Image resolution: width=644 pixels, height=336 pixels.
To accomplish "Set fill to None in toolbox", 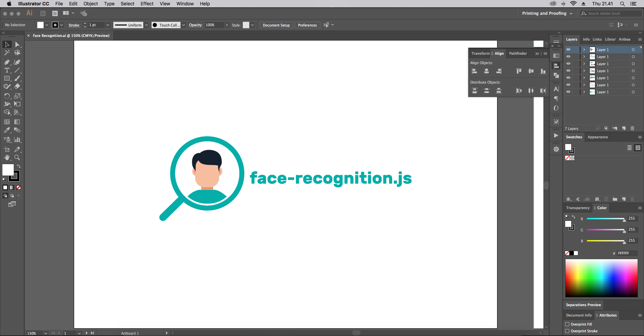I will pos(19,188).
